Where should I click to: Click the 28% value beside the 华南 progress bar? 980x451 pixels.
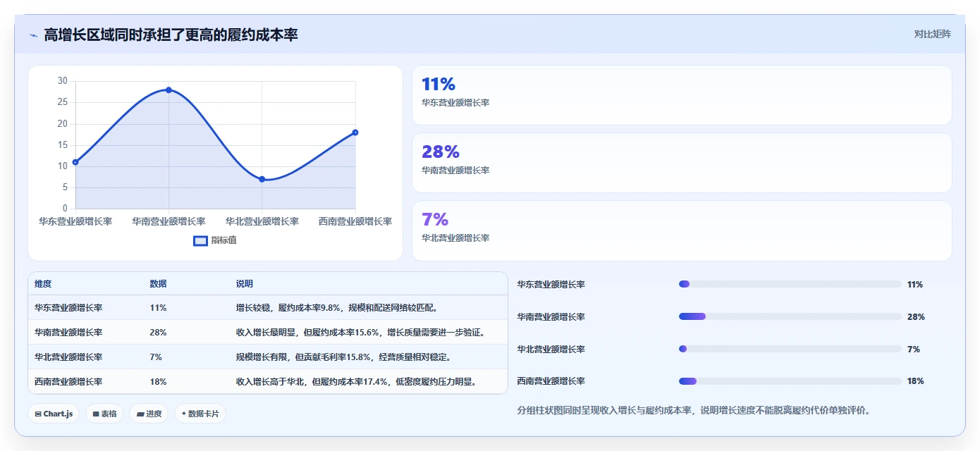pyautogui.click(x=916, y=317)
